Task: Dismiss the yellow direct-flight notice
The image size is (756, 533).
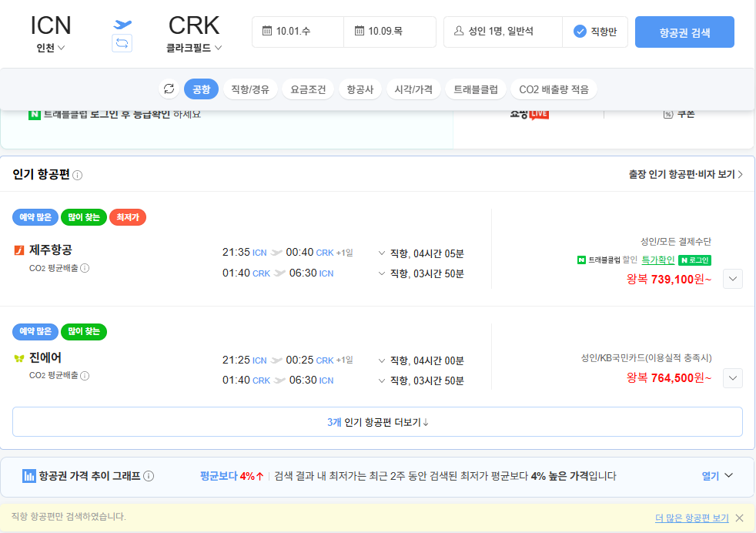Action: (x=739, y=518)
